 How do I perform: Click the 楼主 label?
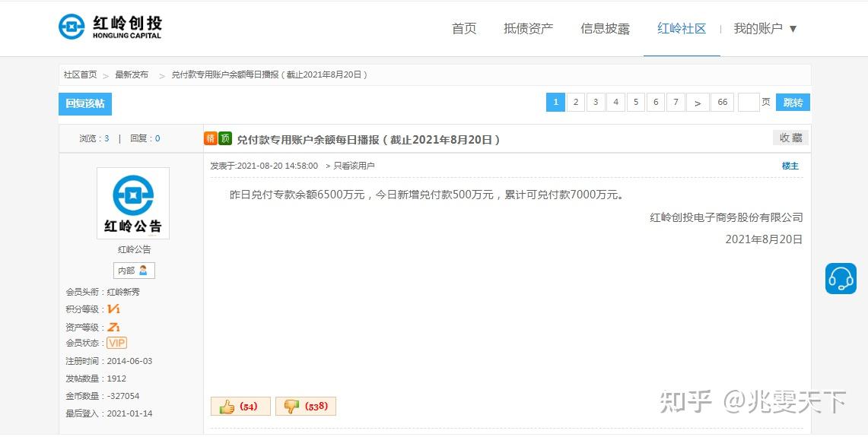click(x=790, y=166)
